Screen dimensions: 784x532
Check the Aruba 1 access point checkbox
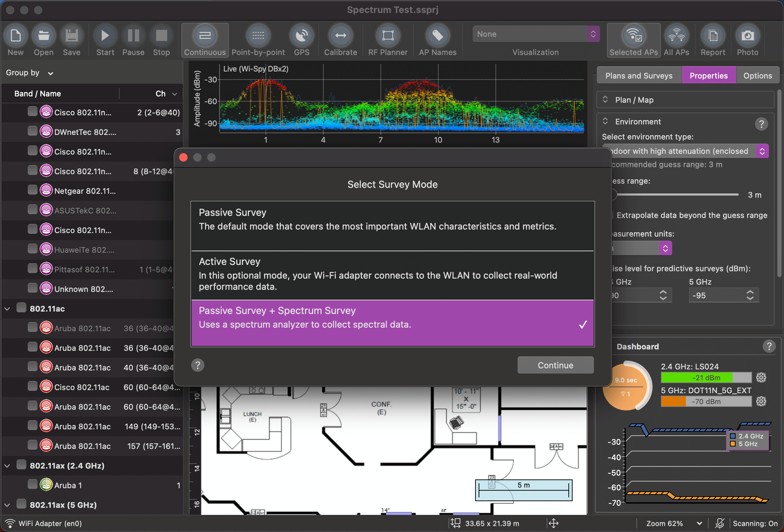pos(33,484)
